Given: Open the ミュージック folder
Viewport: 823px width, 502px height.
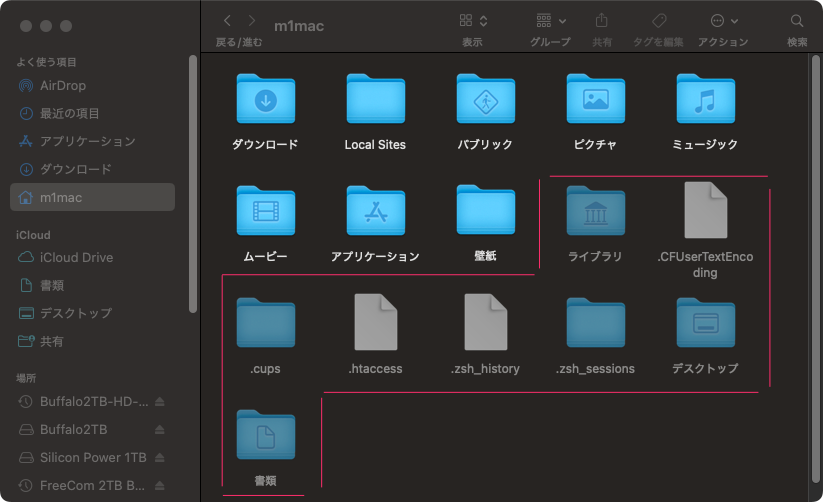Looking at the screenshot, I should (x=705, y=99).
